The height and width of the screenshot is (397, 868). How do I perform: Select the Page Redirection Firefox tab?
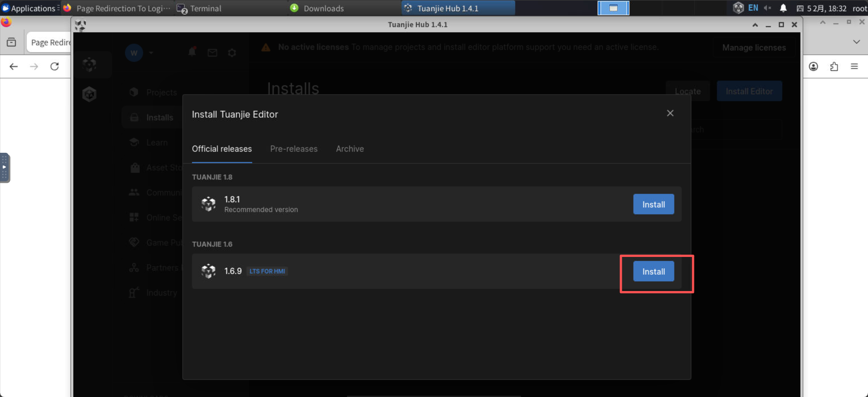(49, 42)
